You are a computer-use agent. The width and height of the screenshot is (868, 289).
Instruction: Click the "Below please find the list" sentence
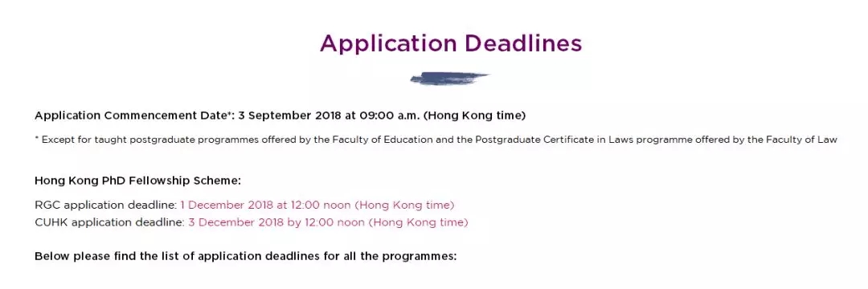coord(246,257)
